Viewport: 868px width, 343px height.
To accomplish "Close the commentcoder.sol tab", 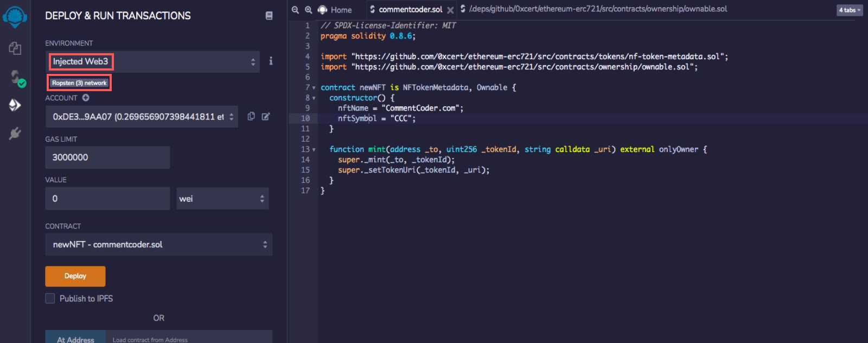I will (x=450, y=10).
